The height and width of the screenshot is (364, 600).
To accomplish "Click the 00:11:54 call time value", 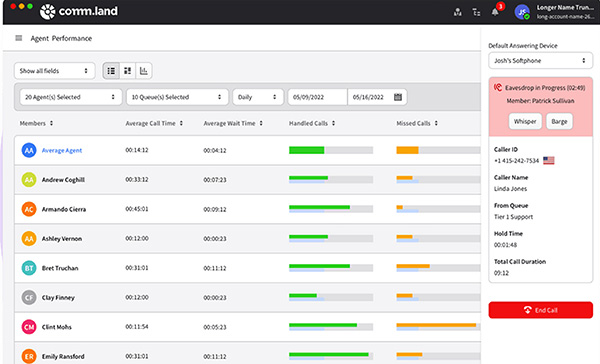I will (x=137, y=327).
